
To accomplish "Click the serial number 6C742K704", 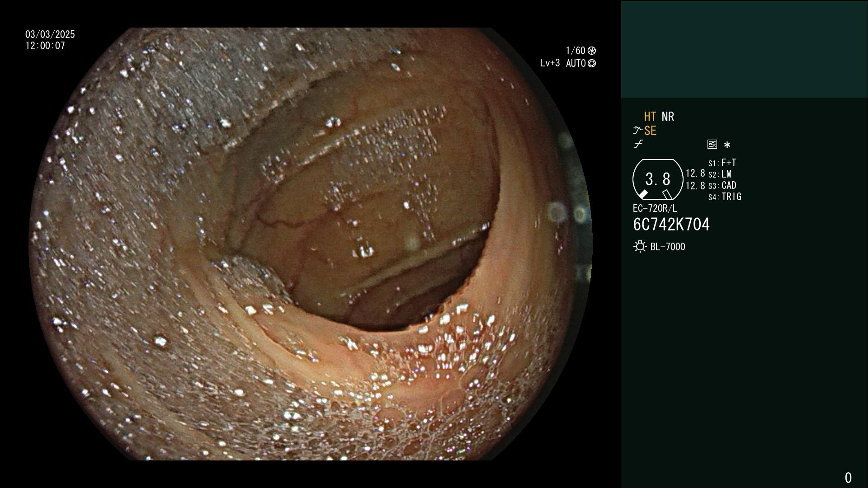I will point(671,225).
